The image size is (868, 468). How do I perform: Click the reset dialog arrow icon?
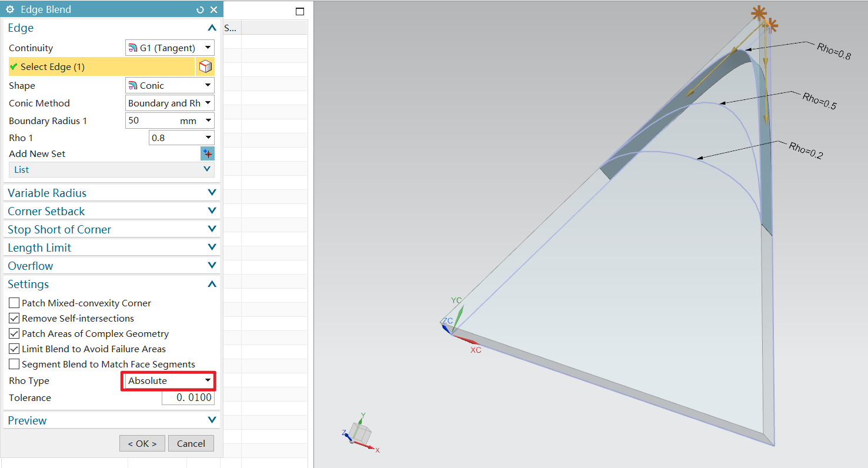[x=200, y=9]
